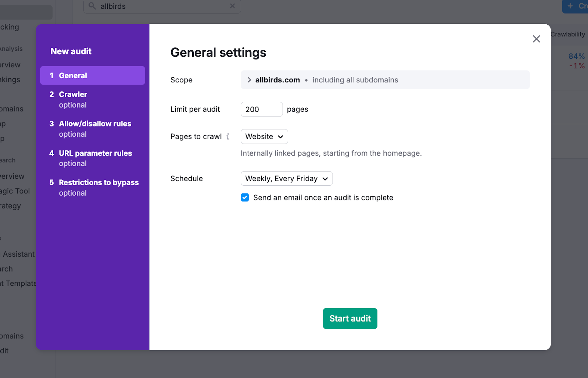Edit the Limit per audit pages value

261,109
